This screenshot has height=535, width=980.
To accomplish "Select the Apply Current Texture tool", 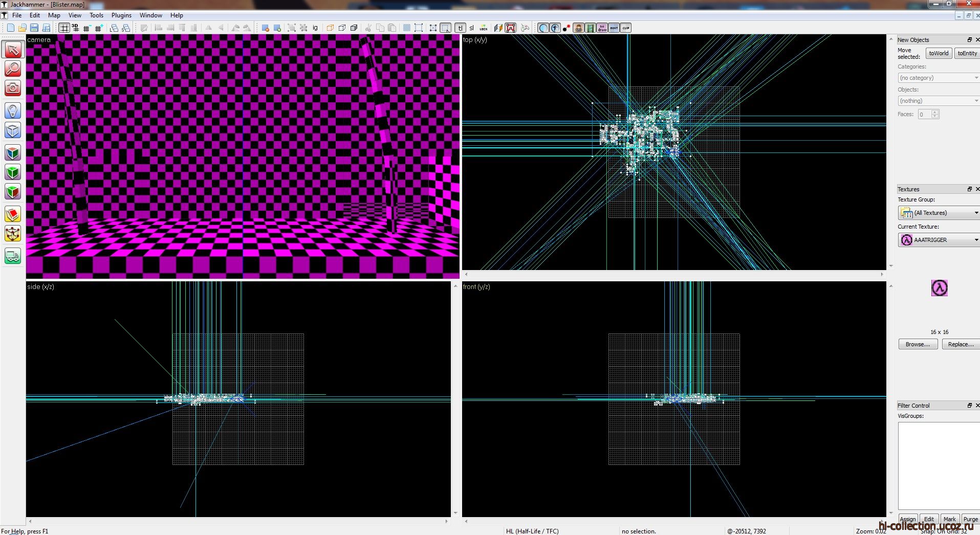I will pyautogui.click(x=13, y=172).
